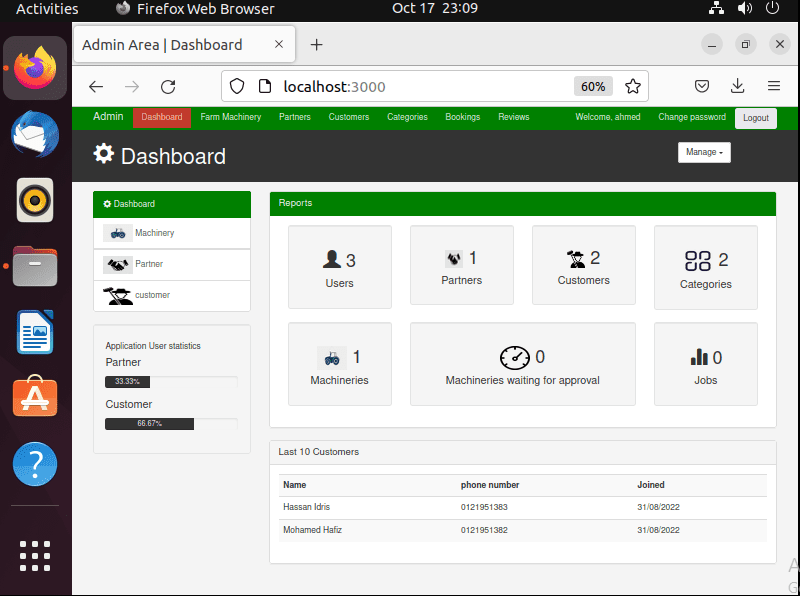Click the user silhouette icon in Users card
Image resolution: width=800 pixels, height=596 pixels.
(332, 259)
